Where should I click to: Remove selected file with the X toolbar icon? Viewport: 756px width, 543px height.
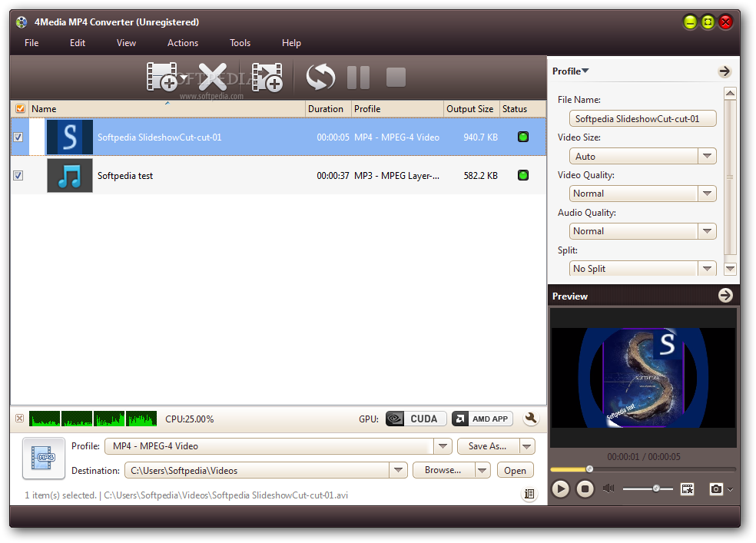[x=213, y=77]
